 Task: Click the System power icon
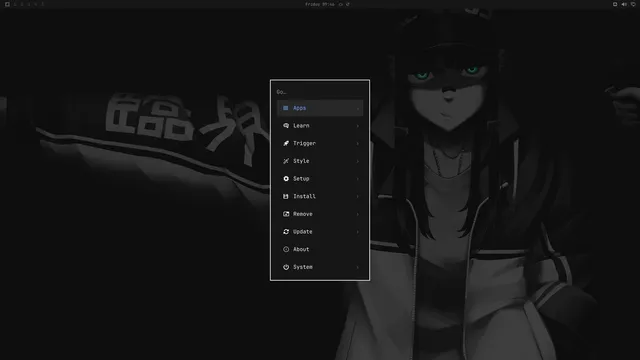(286, 267)
